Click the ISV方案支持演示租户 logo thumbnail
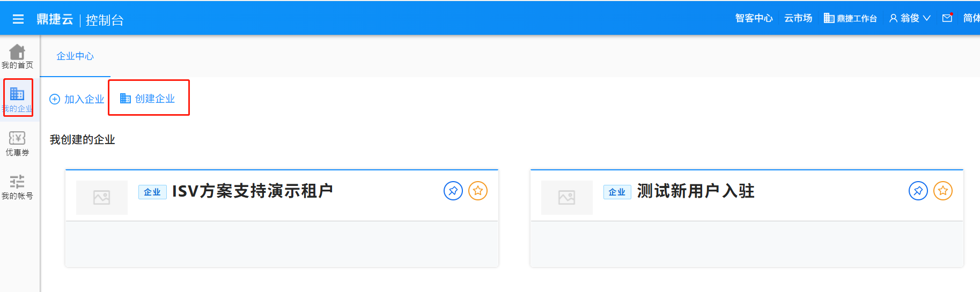Image resolution: width=980 pixels, height=292 pixels. click(102, 198)
